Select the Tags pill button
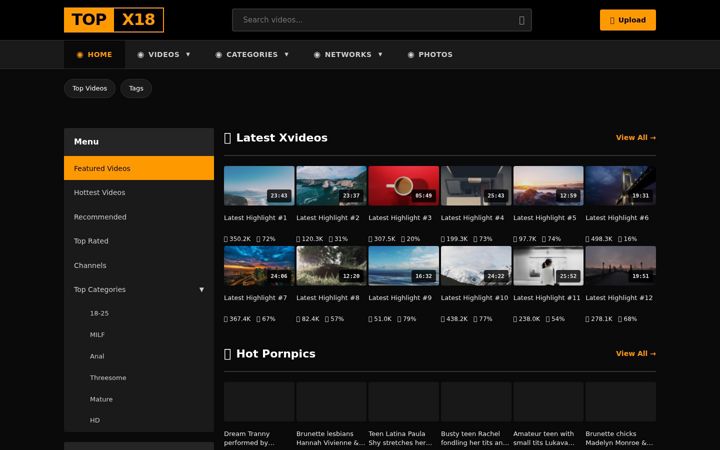Image resolution: width=720 pixels, height=450 pixels. coord(136,88)
